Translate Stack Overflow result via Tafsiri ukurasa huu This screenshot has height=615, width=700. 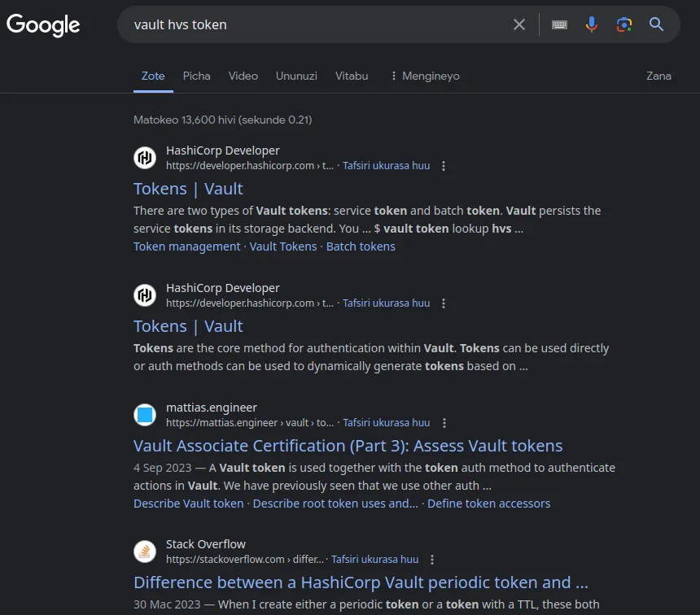click(374, 559)
